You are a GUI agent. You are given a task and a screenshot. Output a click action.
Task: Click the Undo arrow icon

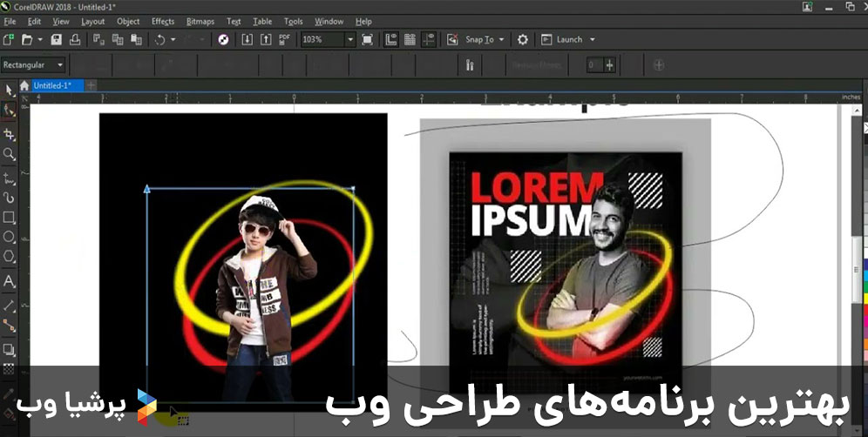(x=160, y=39)
